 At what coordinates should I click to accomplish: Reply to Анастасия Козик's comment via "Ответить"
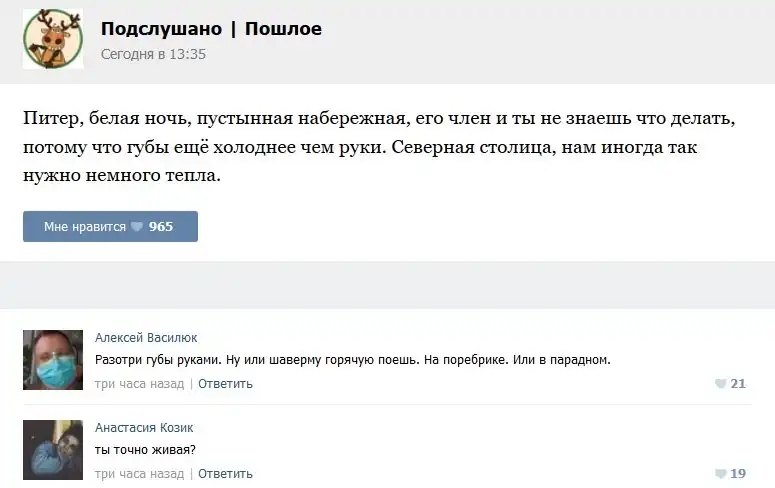225,474
